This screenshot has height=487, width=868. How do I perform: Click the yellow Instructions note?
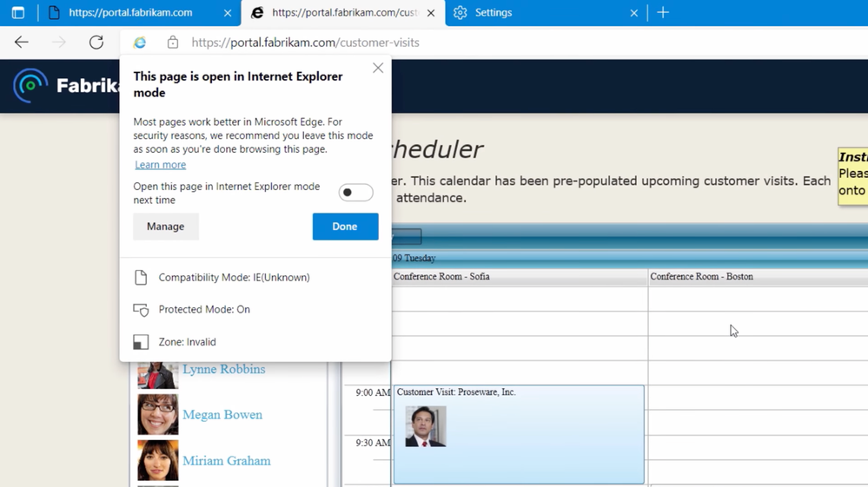tap(852, 175)
